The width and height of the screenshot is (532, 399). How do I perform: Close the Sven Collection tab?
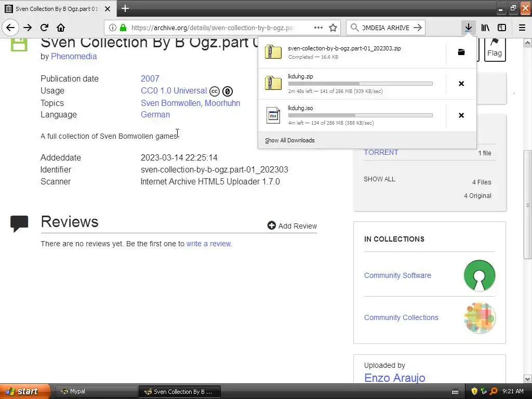click(108, 9)
